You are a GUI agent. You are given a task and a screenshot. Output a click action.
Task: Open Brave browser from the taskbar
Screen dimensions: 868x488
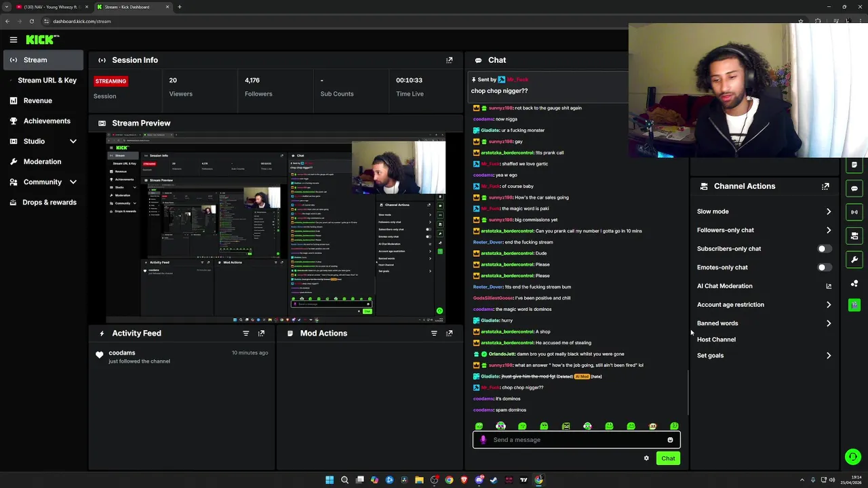point(464,480)
